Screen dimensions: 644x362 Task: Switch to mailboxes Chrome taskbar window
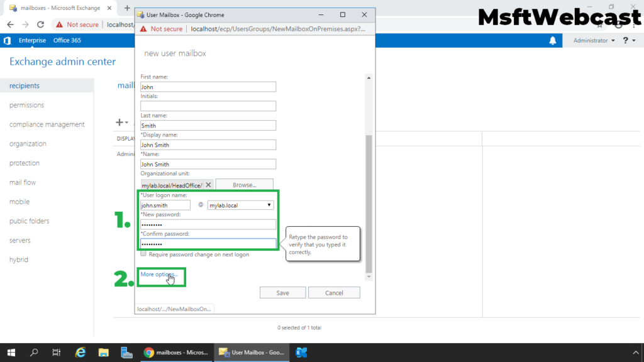(176, 352)
